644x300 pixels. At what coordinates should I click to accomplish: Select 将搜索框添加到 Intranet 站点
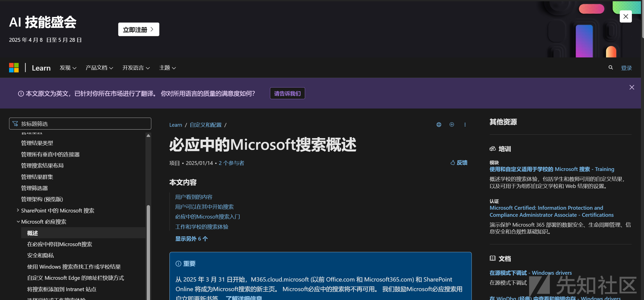click(x=62, y=289)
